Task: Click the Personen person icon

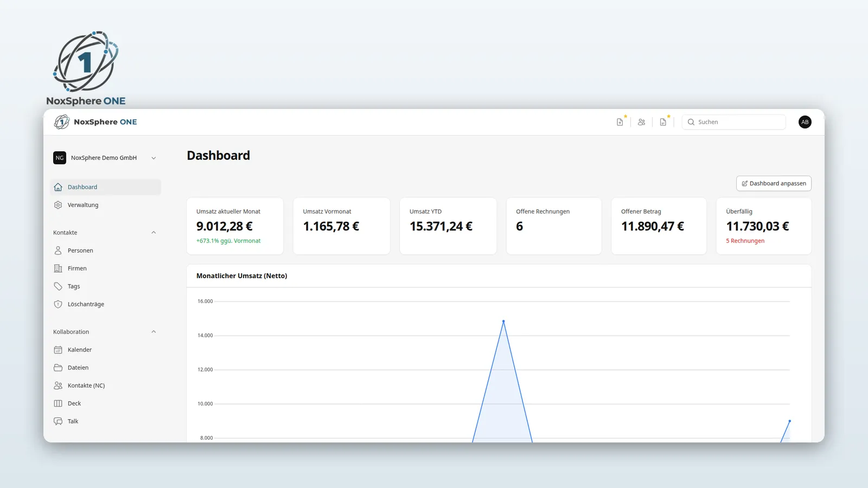Action: click(x=58, y=251)
